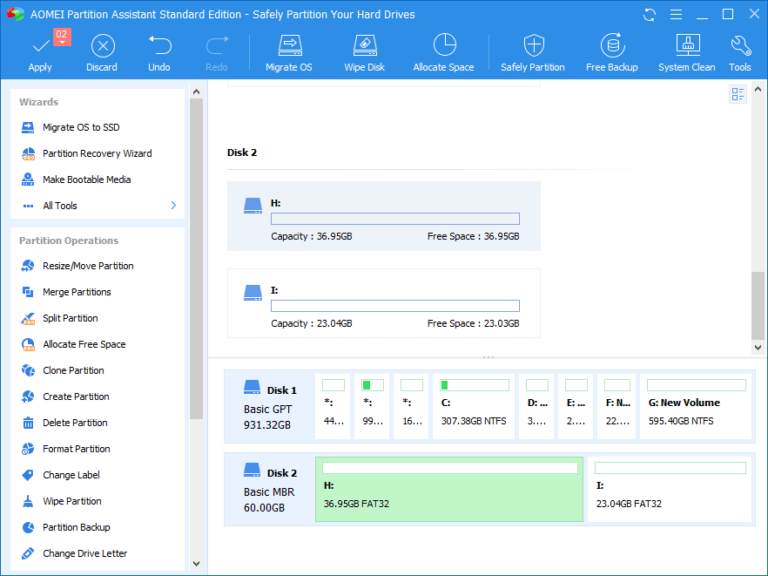Select H: partition card in upper list
Screen dimensions: 768x576
coord(384,216)
